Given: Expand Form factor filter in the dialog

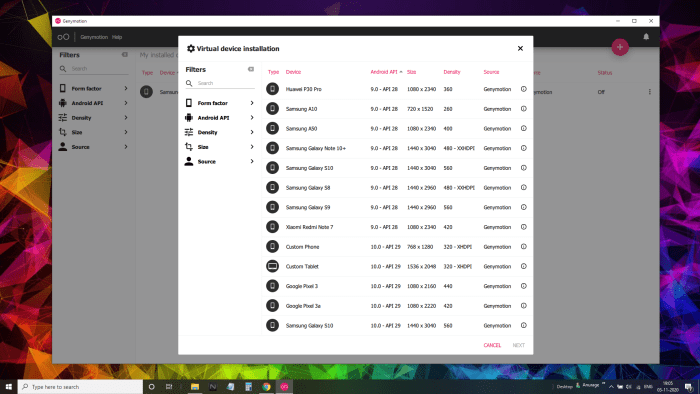Looking at the screenshot, I should click(x=219, y=103).
